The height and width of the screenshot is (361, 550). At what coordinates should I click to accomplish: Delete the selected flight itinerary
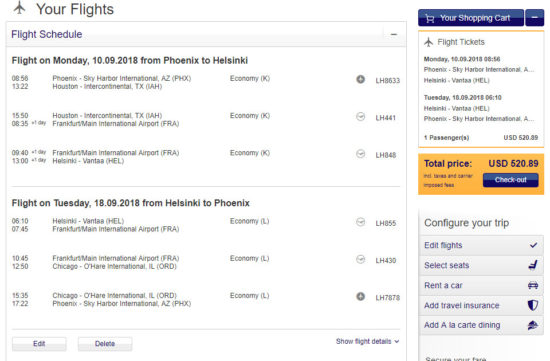point(105,344)
